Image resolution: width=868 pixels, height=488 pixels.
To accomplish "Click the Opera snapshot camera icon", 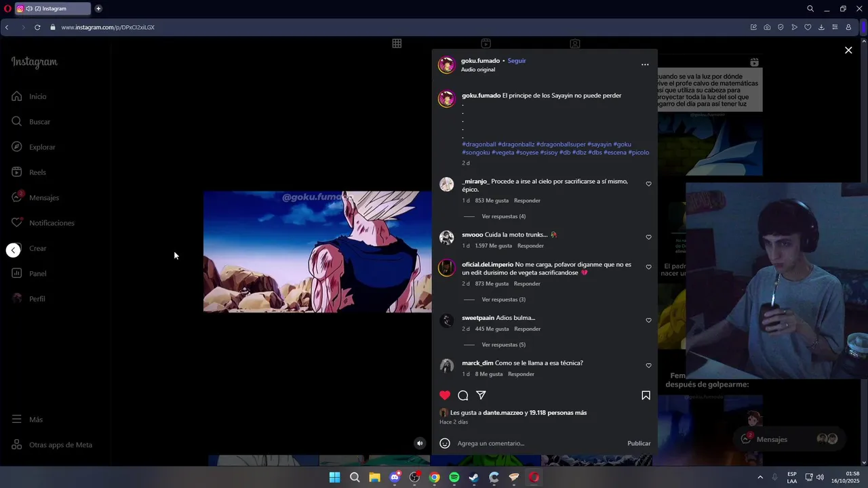I will coord(767,27).
